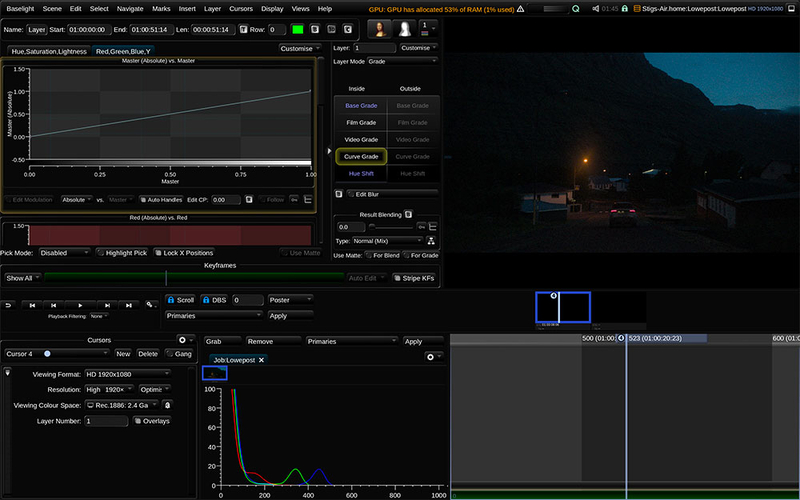Expand the Result Blending Type dropdown
This screenshot has width=800, height=500.
pos(386,241)
